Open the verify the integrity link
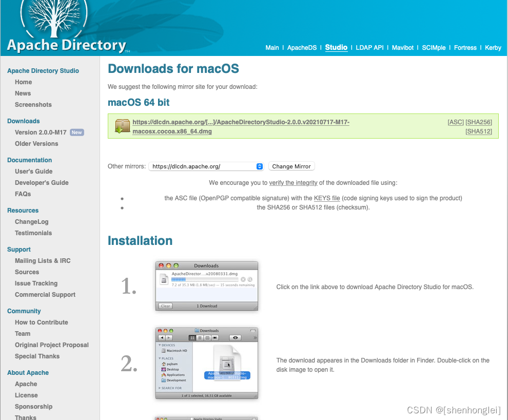Image resolution: width=508 pixels, height=420 pixels. pyautogui.click(x=293, y=183)
